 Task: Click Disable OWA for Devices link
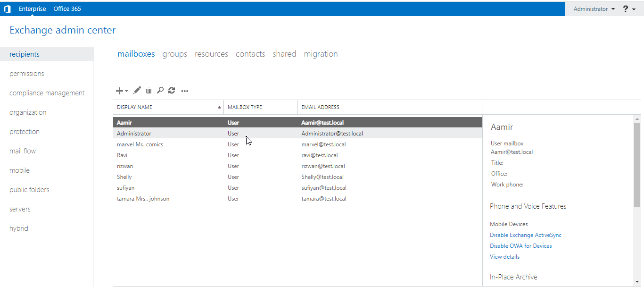pyautogui.click(x=520, y=246)
